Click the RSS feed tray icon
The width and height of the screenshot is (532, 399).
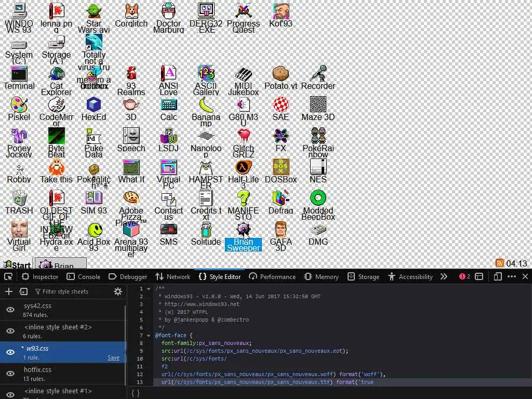tap(499, 263)
